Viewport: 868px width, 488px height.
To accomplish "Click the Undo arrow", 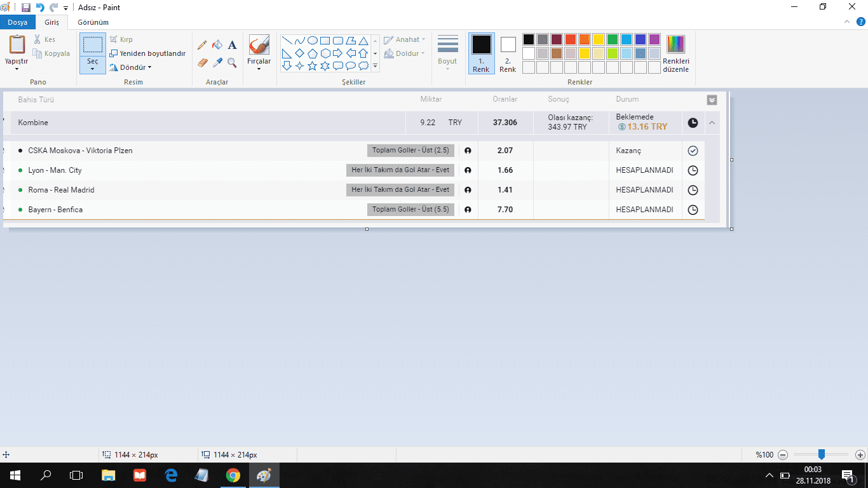I will 40,8.
